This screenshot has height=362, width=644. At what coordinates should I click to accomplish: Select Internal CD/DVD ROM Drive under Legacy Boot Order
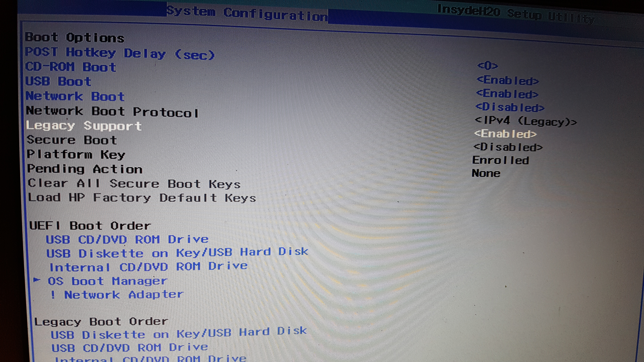click(x=150, y=359)
